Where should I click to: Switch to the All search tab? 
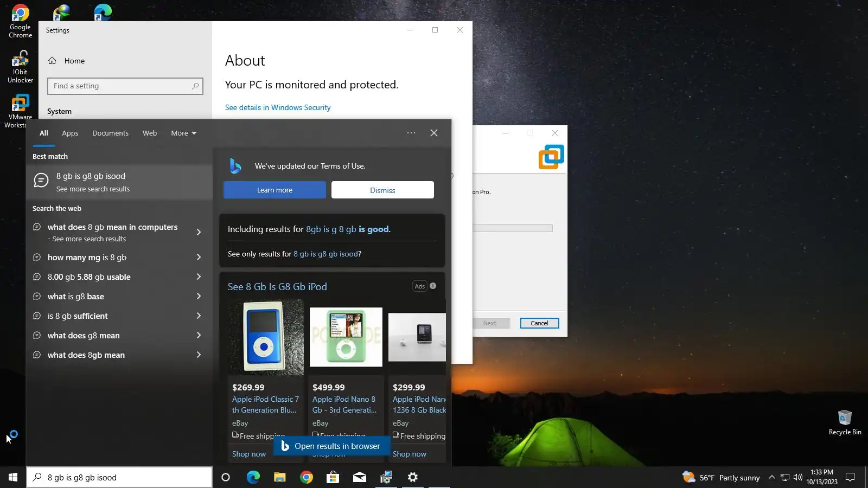pos(44,133)
